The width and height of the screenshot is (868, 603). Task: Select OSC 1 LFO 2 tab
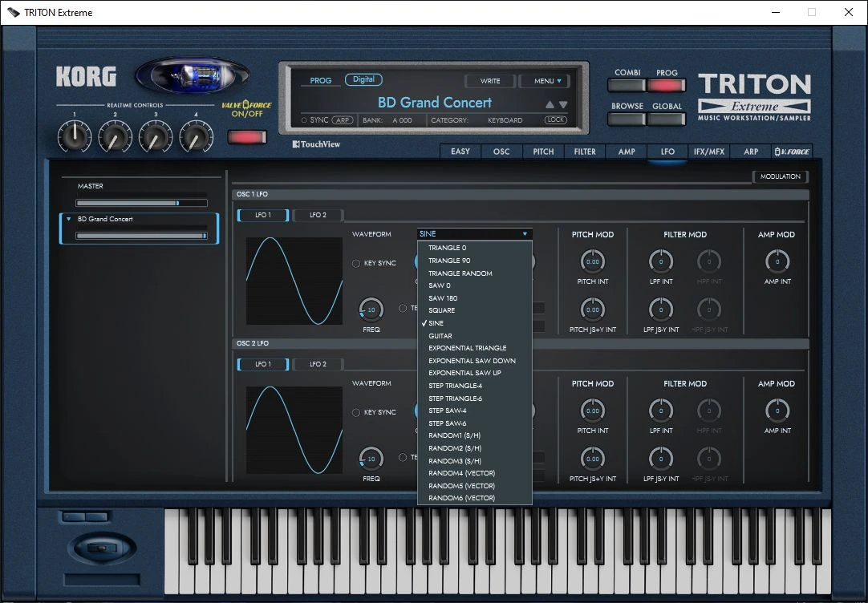coord(318,215)
